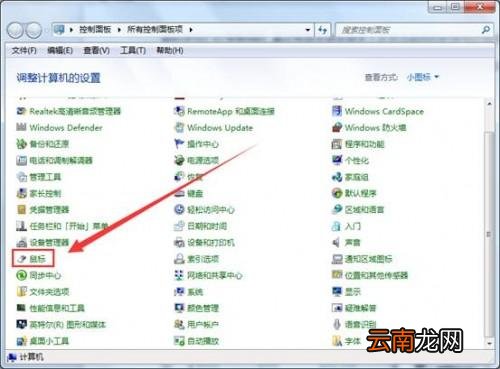
Task: Click 控制面板 in the address breadcrumb
Action: pos(95,29)
